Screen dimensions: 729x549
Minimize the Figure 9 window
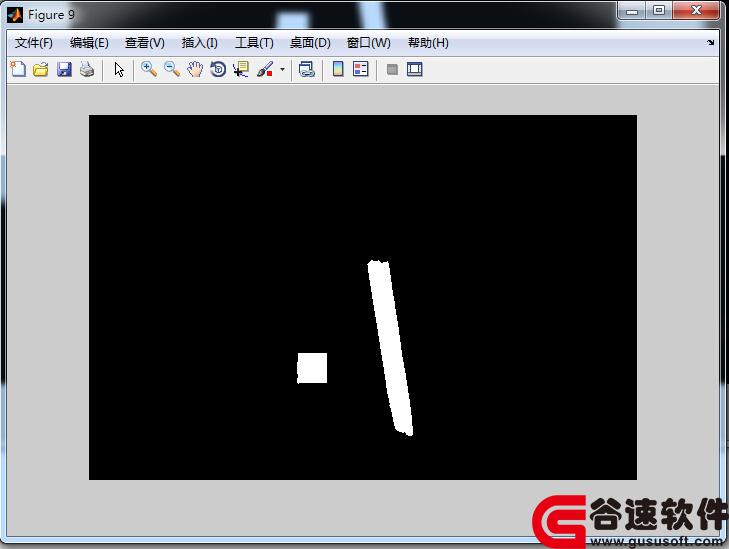point(631,11)
